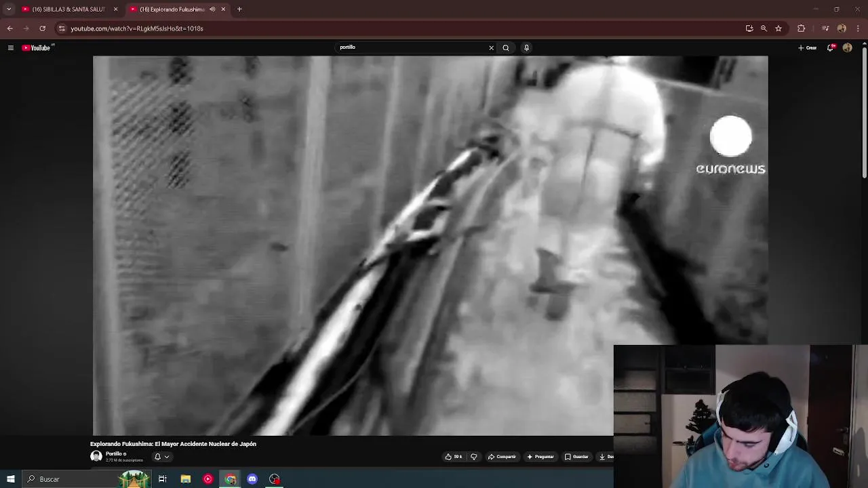Close the SIBILLA3 & SANTA SALUT tab
The height and width of the screenshot is (488, 868).
point(115,9)
